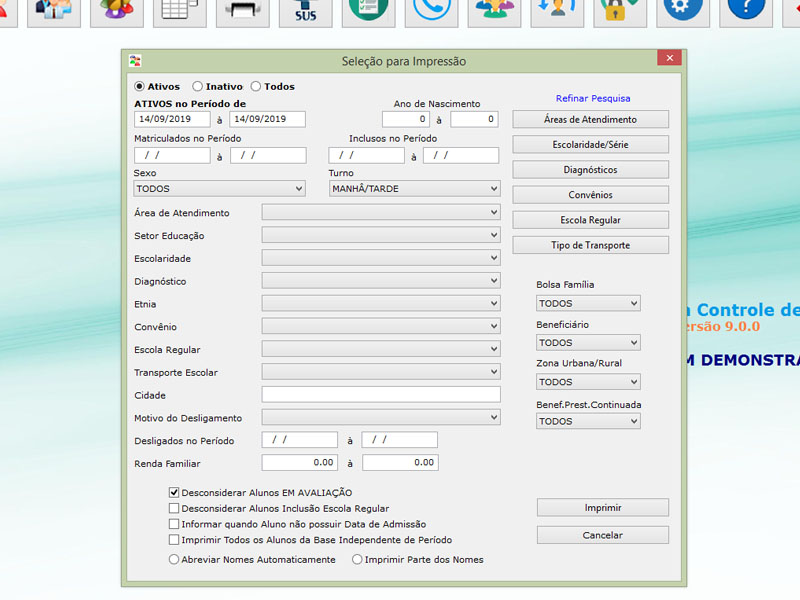Expand the Bolsa Família dropdown
Screen dimensions: 800x600
(x=588, y=304)
